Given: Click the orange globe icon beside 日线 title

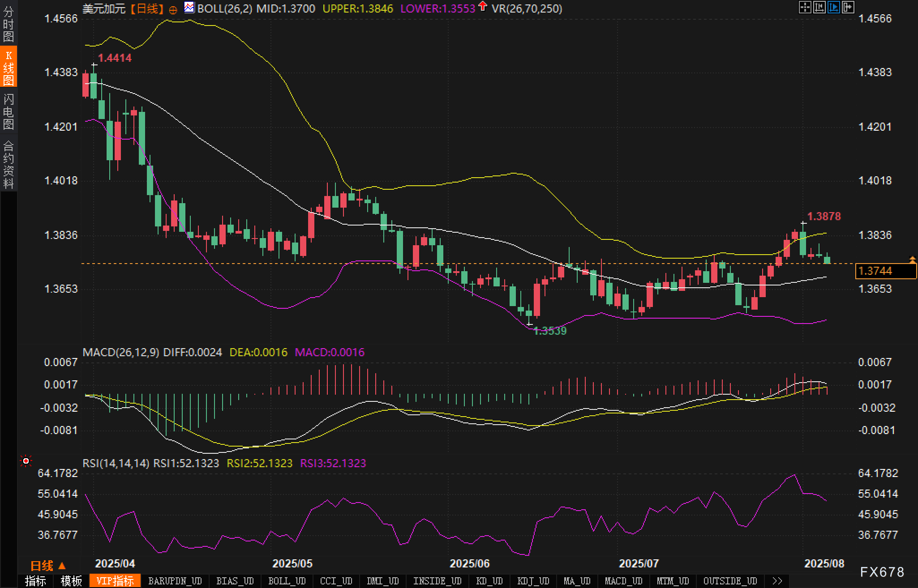Looking at the screenshot, I should click(173, 10).
